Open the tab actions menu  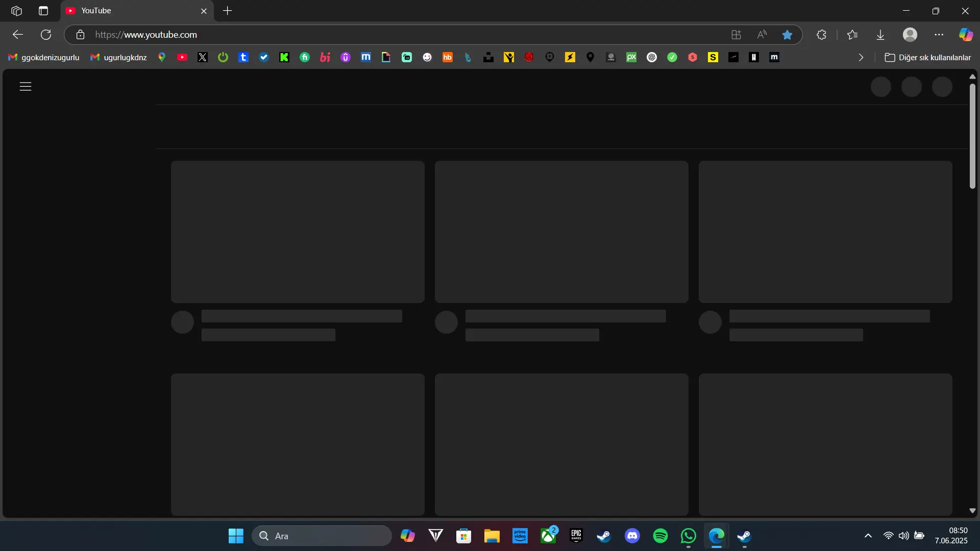(x=43, y=11)
